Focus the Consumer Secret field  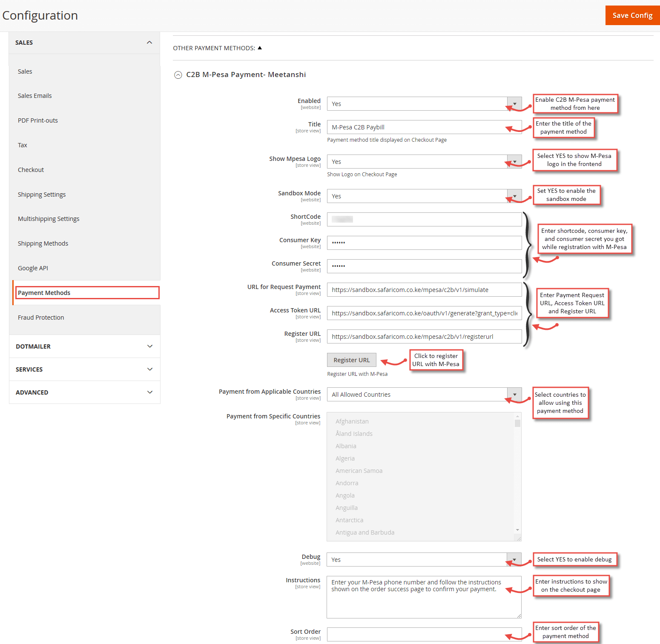click(424, 266)
